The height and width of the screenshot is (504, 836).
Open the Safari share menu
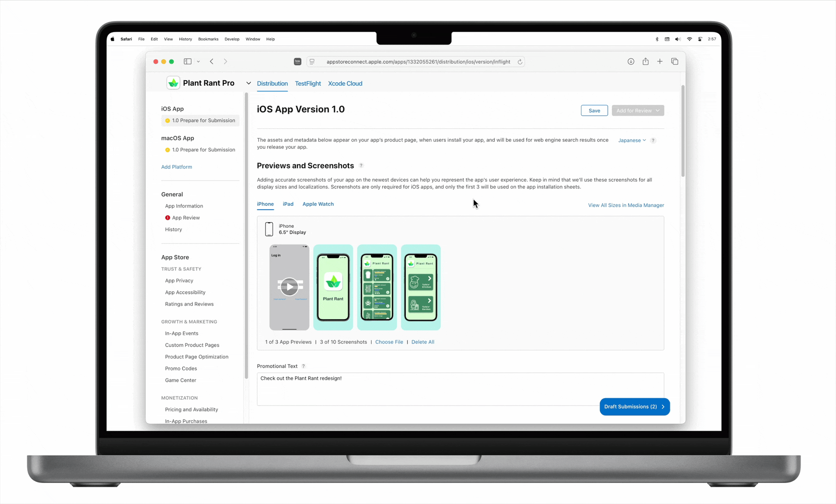646,62
